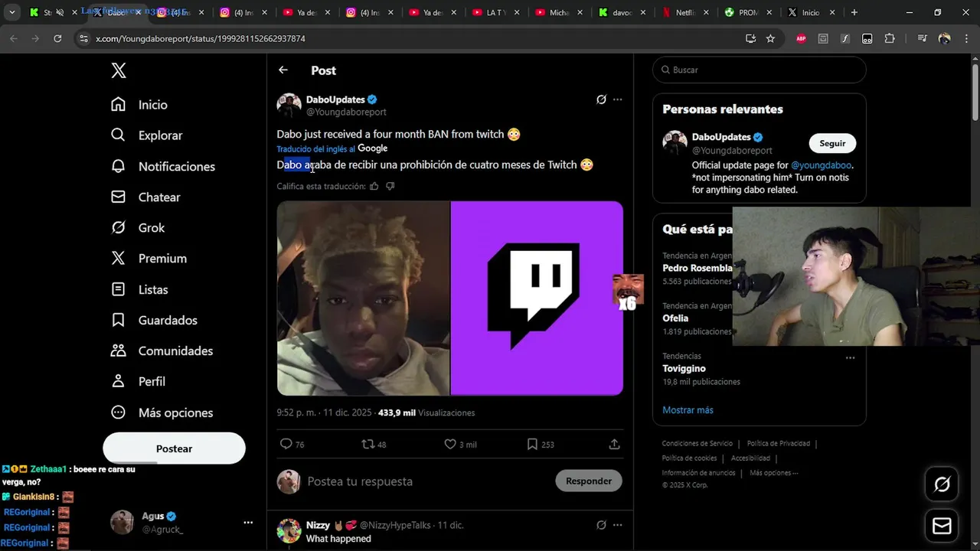Viewport: 980px width, 551px height.
Task: Open the Chrome three-dot menu
Action: pos(966,38)
